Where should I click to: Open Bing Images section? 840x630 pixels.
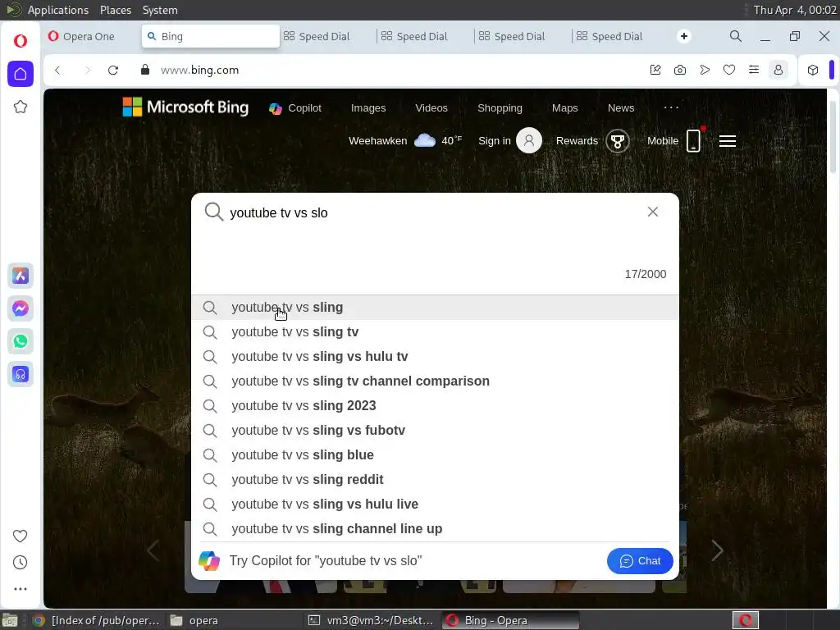click(368, 107)
